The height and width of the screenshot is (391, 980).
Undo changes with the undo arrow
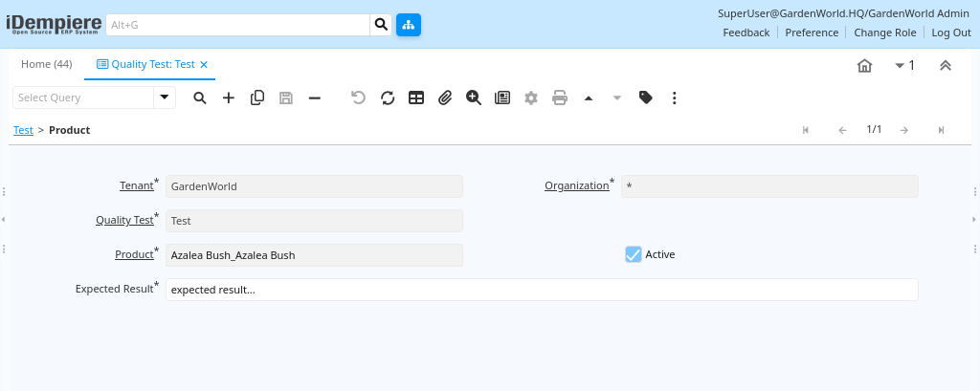pos(358,98)
